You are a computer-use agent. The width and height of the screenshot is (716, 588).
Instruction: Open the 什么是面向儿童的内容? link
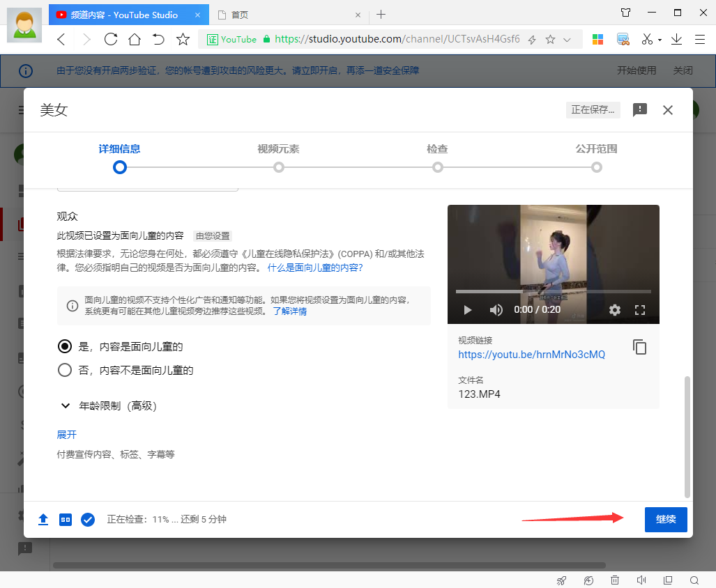pos(315,268)
